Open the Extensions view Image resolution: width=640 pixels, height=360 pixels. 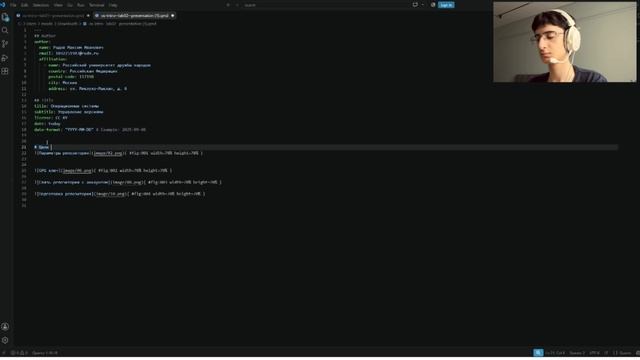(x=5, y=71)
